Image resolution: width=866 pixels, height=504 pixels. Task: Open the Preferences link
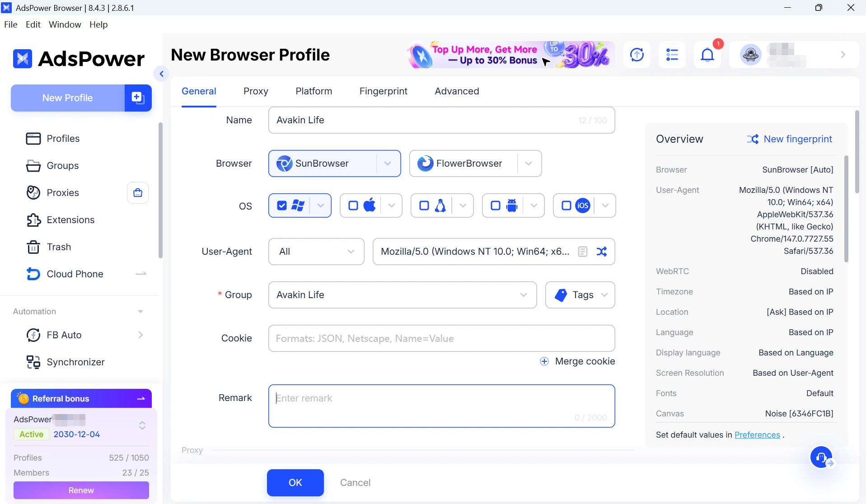(757, 435)
